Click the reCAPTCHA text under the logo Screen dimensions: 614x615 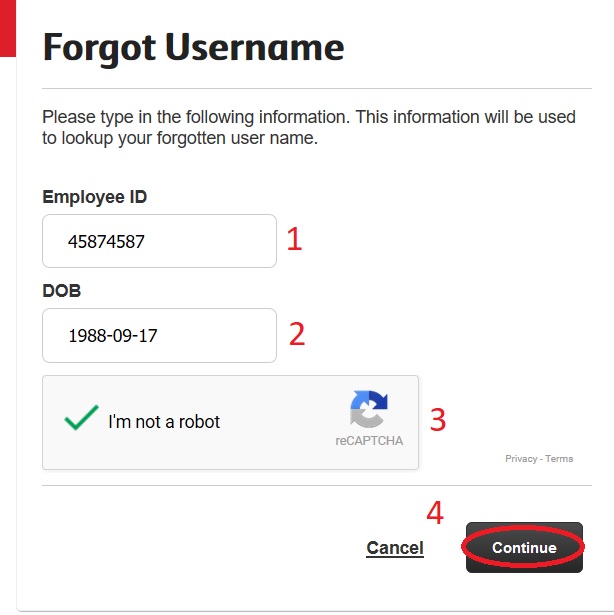point(369,440)
